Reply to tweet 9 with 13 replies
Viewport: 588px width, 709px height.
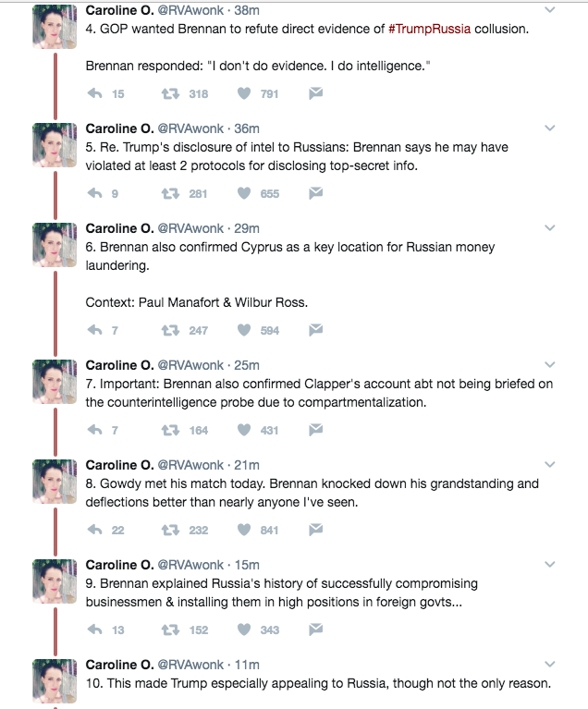[95, 630]
